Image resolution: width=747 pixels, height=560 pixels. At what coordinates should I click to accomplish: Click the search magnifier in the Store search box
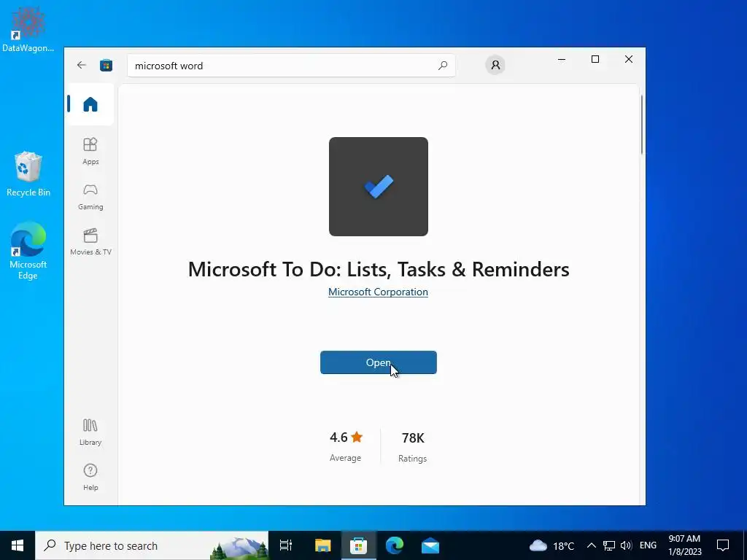(443, 65)
